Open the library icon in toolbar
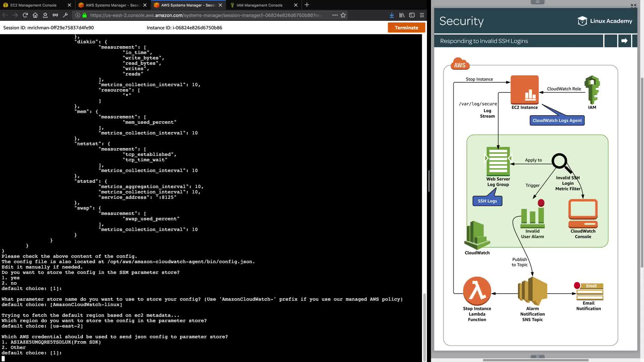This screenshot has height=362, width=644. pyautogui.click(x=401, y=15)
